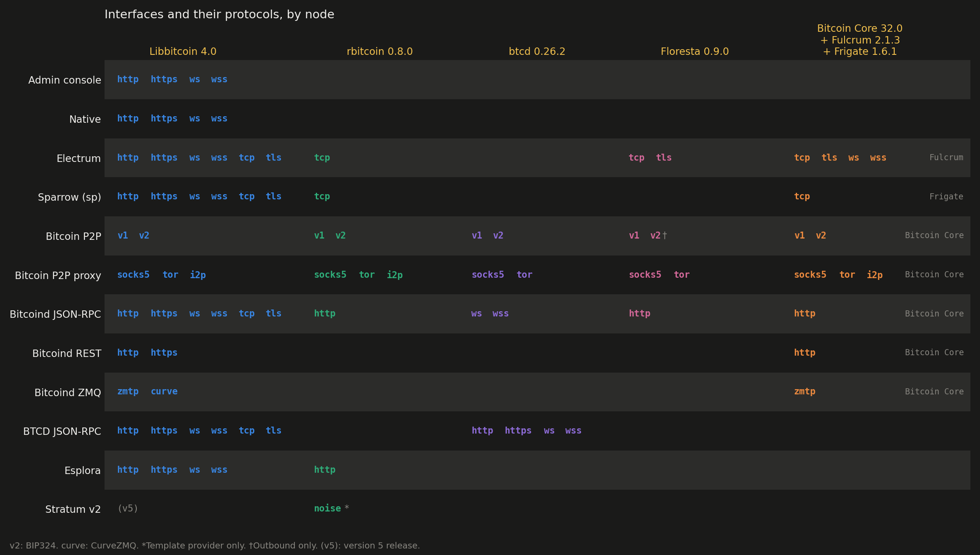Click blue 'curve' in Bitcoind ZMQ row

(164, 391)
